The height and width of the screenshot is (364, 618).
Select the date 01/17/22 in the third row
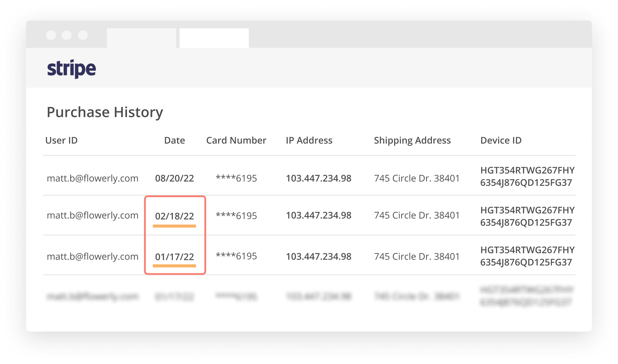click(175, 257)
